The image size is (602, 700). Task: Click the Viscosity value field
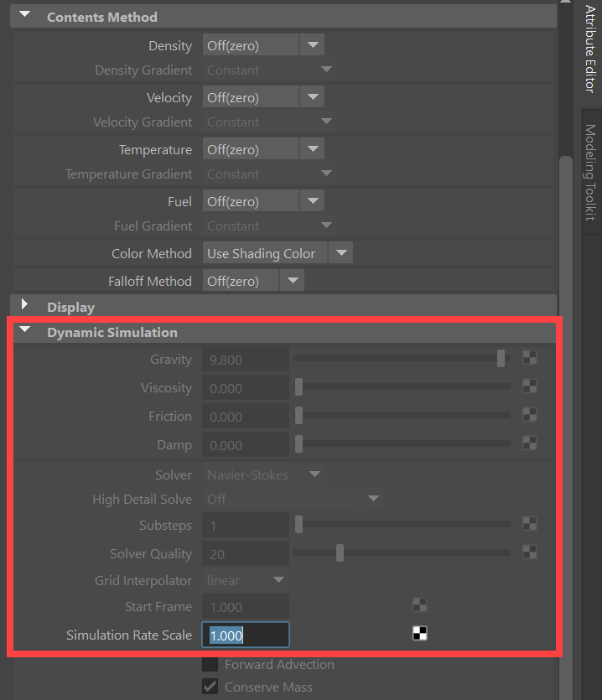pyautogui.click(x=246, y=388)
